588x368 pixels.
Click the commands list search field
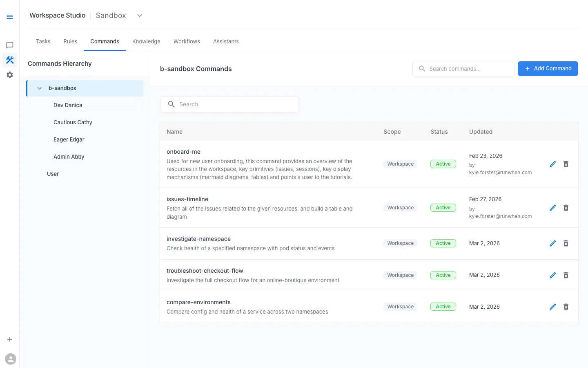point(229,104)
